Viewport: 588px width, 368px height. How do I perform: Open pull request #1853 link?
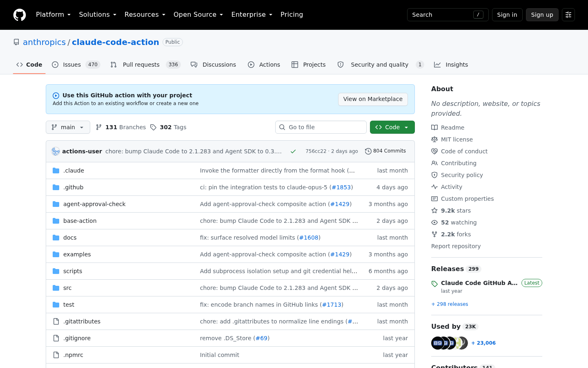[x=341, y=187]
